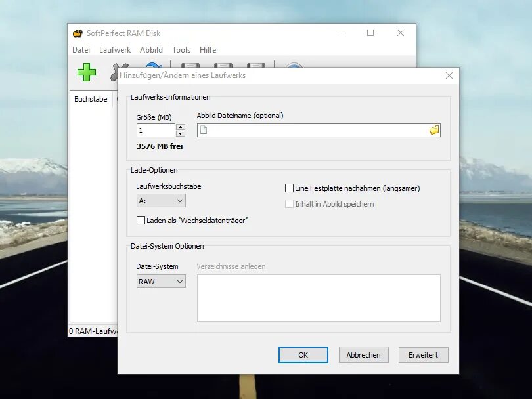Image resolution: width=532 pixels, height=399 pixels.
Task: Decrease size with the down spinner arrow
Action: (x=181, y=134)
